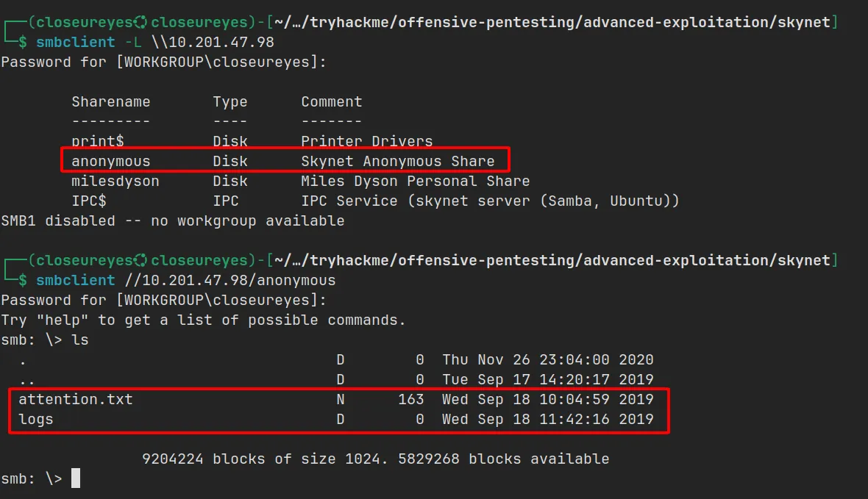Click the Miles Dyson Personal Share comment

[415, 181]
